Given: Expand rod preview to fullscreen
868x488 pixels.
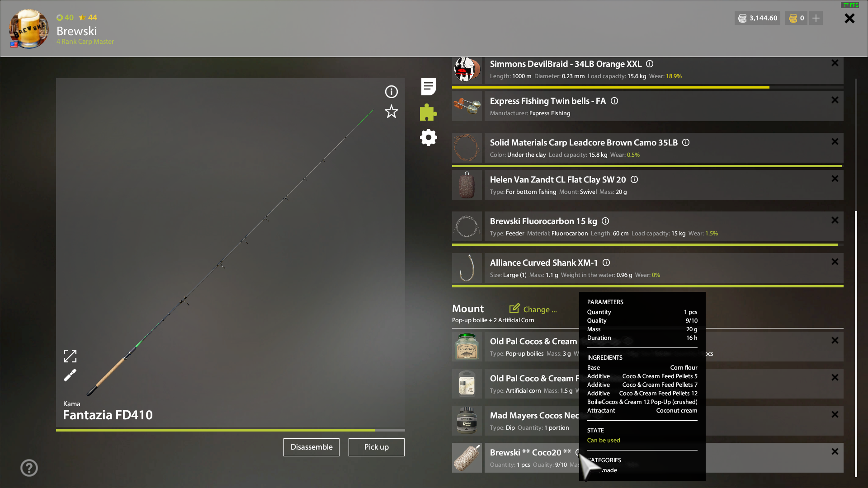Looking at the screenshot, I should pyautogui.click(x=70, y=356).
